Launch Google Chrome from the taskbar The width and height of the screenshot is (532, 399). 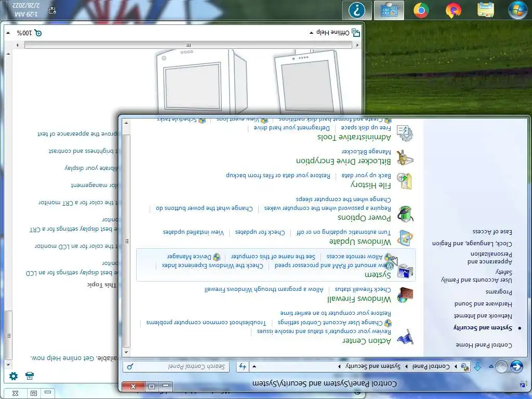(421, 10)
